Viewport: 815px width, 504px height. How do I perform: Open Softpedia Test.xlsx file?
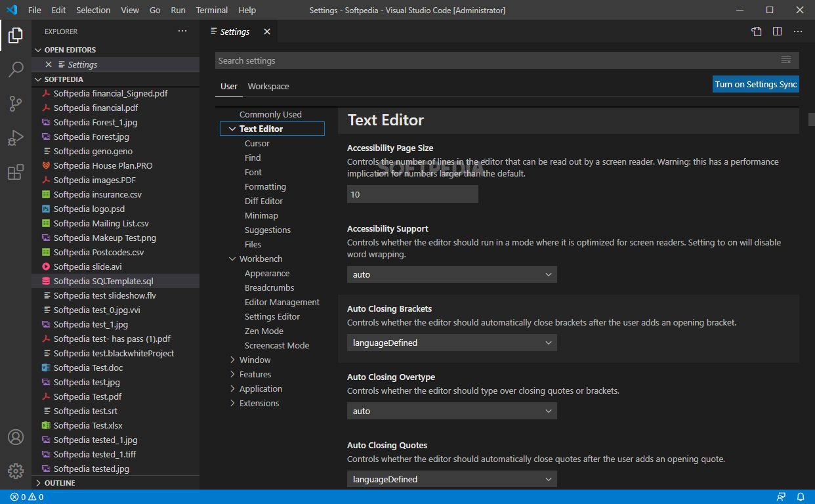click(88, 425)
